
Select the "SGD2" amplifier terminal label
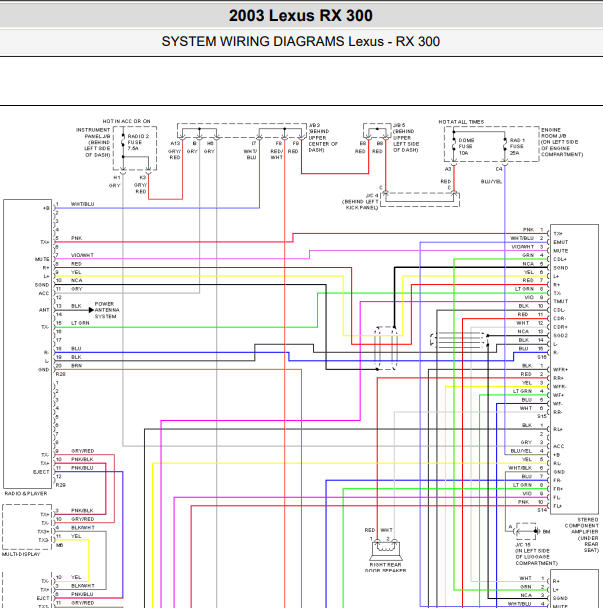coord(560,335)
